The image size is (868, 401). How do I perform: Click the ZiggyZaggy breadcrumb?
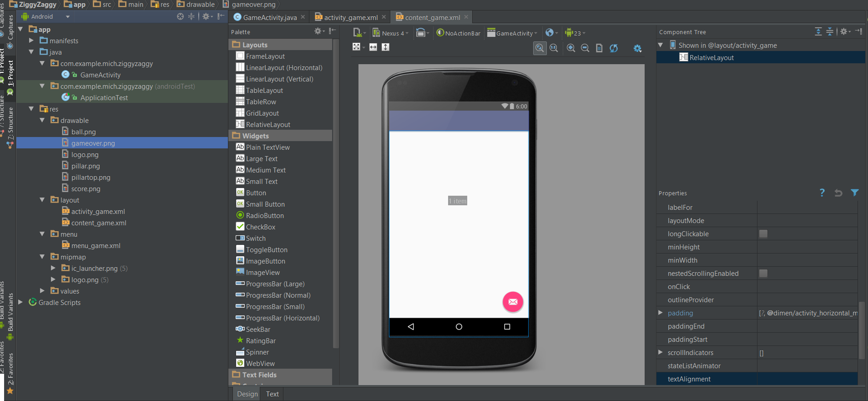pyautogui.click(x=33, y=5)
